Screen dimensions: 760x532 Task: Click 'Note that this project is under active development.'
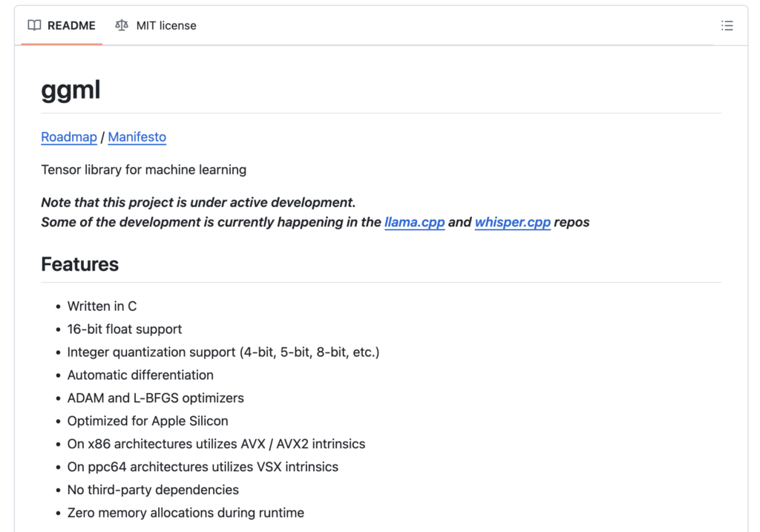198,203
